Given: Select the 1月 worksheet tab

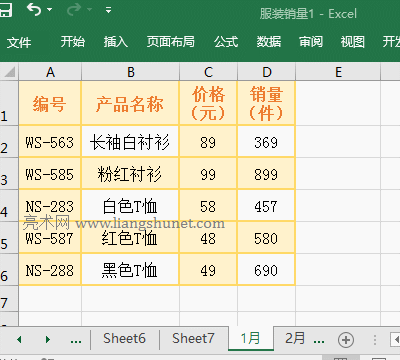Looking at the screenshot, I should pos(251,339).
